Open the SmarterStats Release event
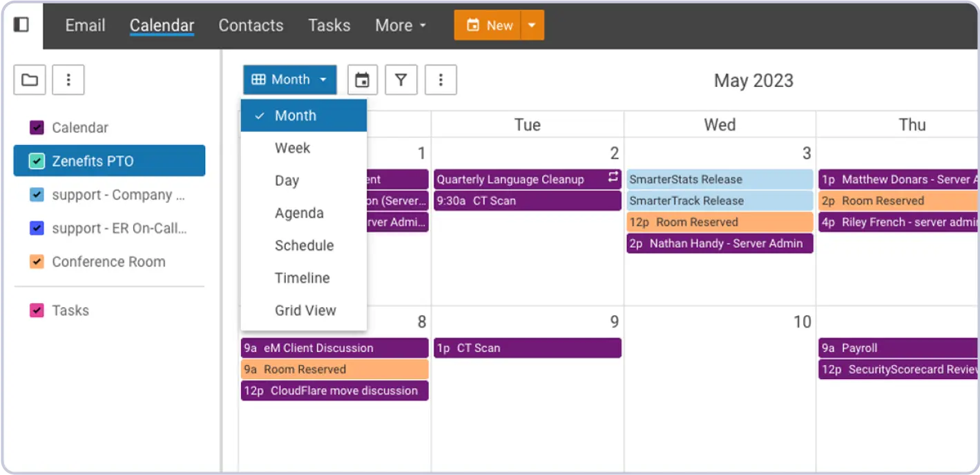The image size is (980, 475). point(719,180)
